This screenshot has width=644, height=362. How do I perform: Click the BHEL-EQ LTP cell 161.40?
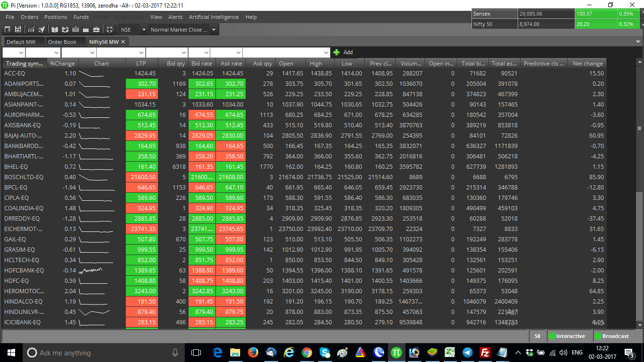click(142, 166)
